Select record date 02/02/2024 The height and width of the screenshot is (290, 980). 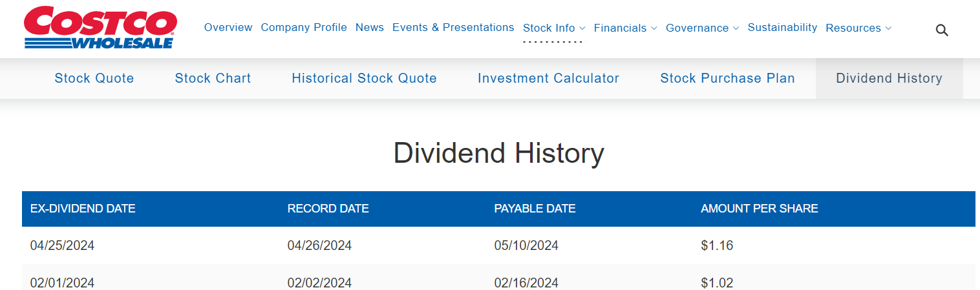(319, 283)
